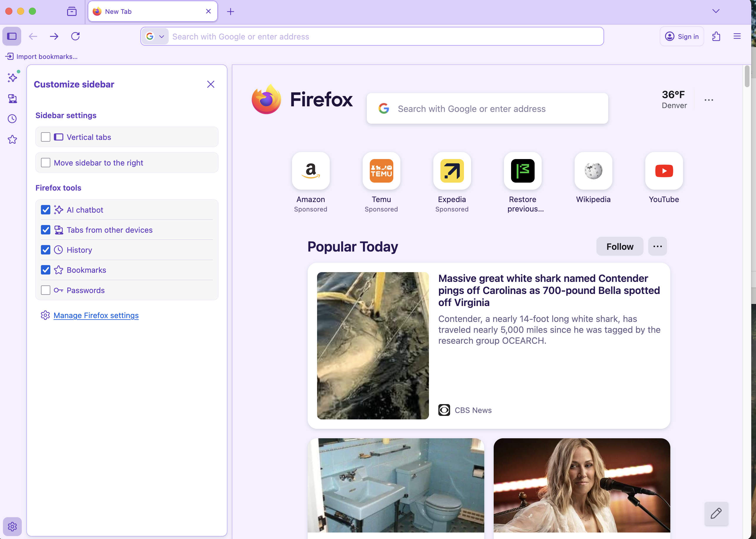Open History clock icon in sidebar

click(12, 119)
